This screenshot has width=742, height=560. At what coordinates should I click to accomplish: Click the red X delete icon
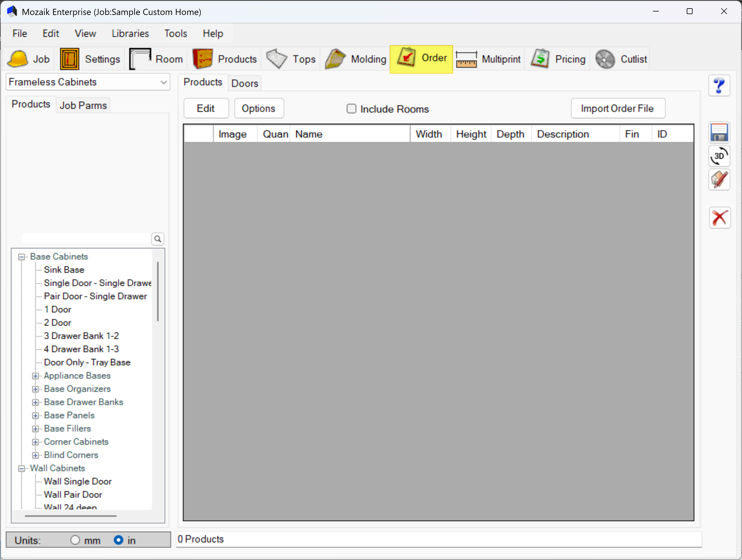(720, 218)
